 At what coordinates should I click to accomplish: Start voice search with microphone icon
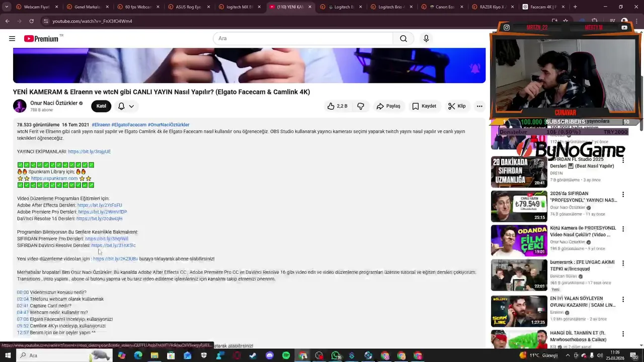pyautogui.click(x=426, y=39)
